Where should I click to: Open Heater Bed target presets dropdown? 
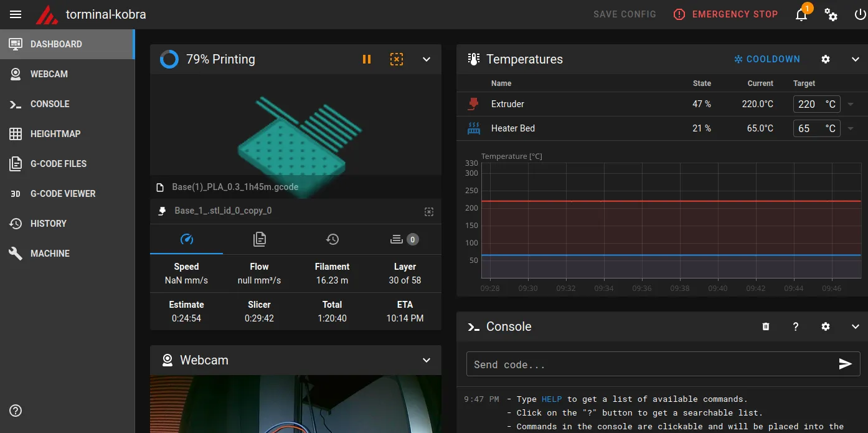click(x=851, y=128)
